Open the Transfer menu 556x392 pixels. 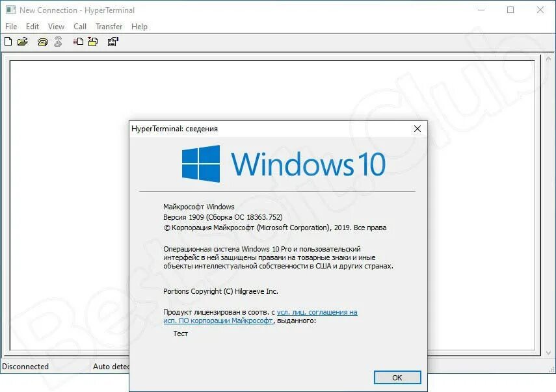(109, 27)
